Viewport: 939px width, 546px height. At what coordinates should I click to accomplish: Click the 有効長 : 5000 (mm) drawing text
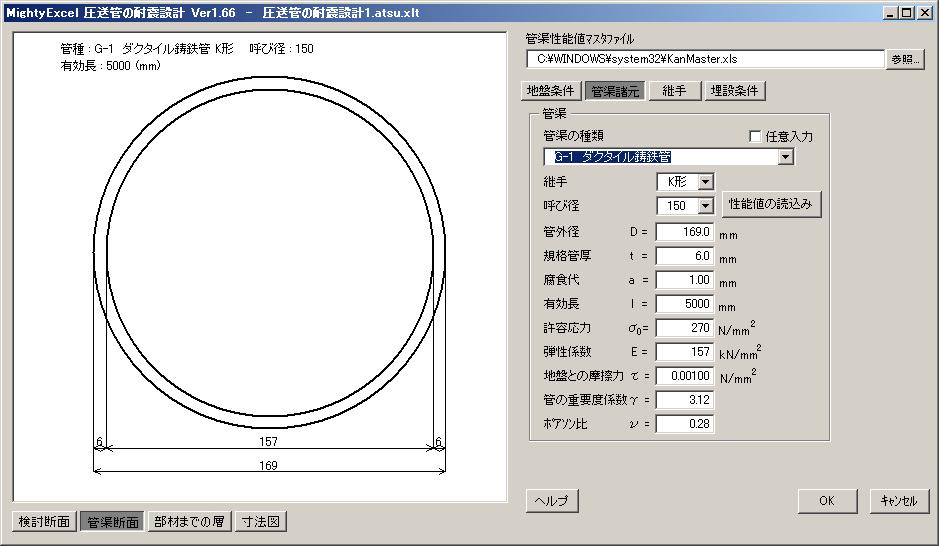(111, 66)
